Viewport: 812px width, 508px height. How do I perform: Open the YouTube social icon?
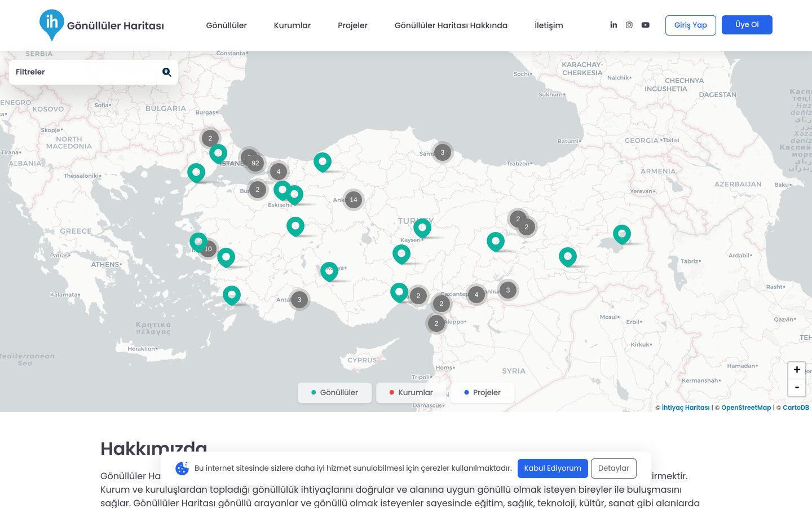(x=646, y=25)
